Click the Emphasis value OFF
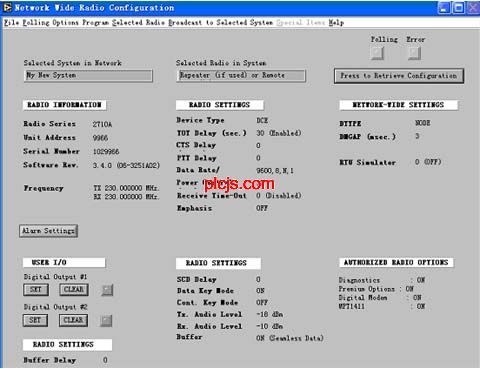This screenshot has height=369, width=480. tap(262, 208)
